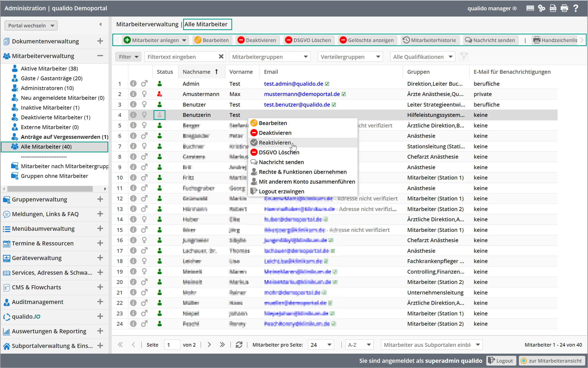The image size is (588, 368).
Task: Expand the Gruppenverwaltung section with its plus
Action: pyautogui.click(x=100, y=199)
